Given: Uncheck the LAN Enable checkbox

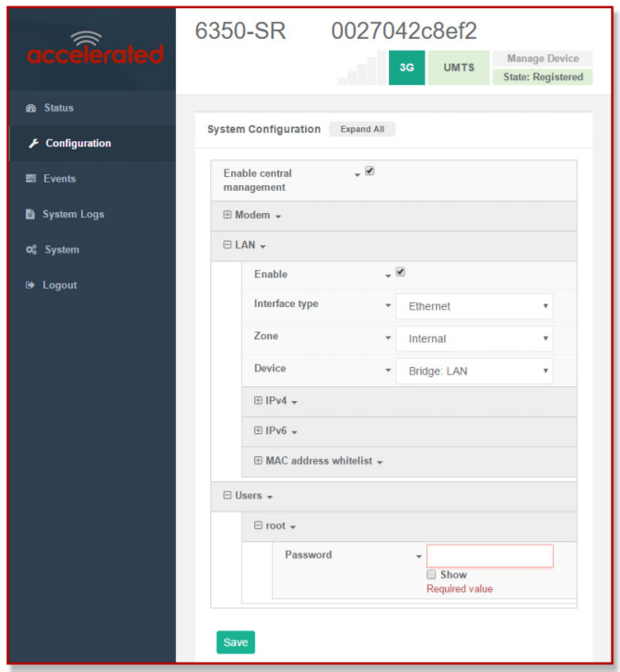Looking at the screenshot, I should point(400,272).
